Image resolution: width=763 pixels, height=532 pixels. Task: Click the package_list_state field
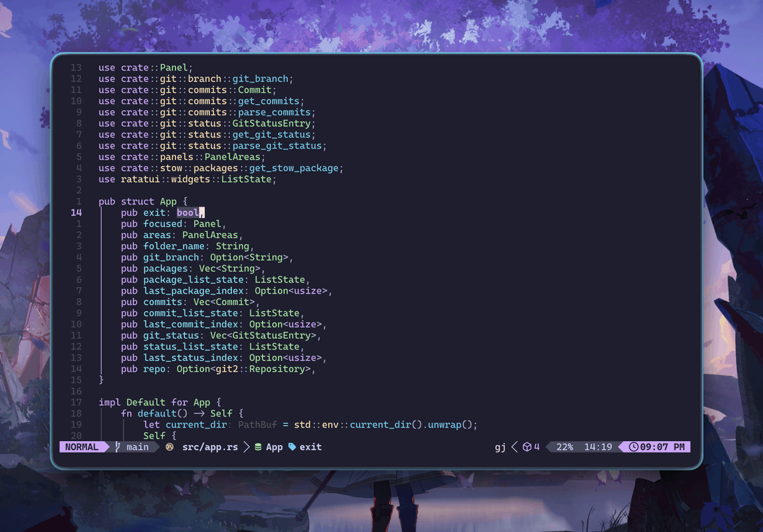click(x=216, y=280)
